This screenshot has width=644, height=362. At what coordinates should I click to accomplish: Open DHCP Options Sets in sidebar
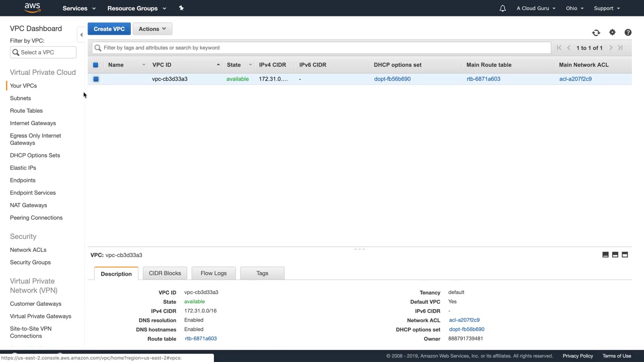[35, 155]
